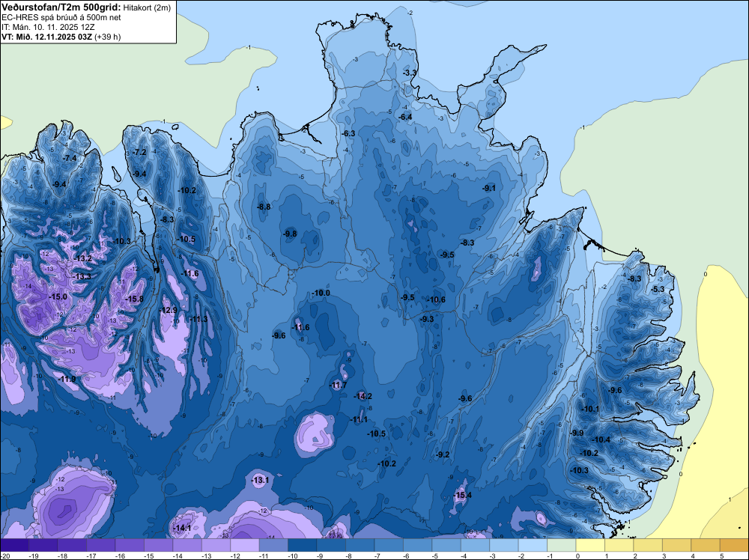The height and width of the screenshot is (560, 749).
Task: Click the -9.3 temperature value
Action: click(x=427, y=319)
